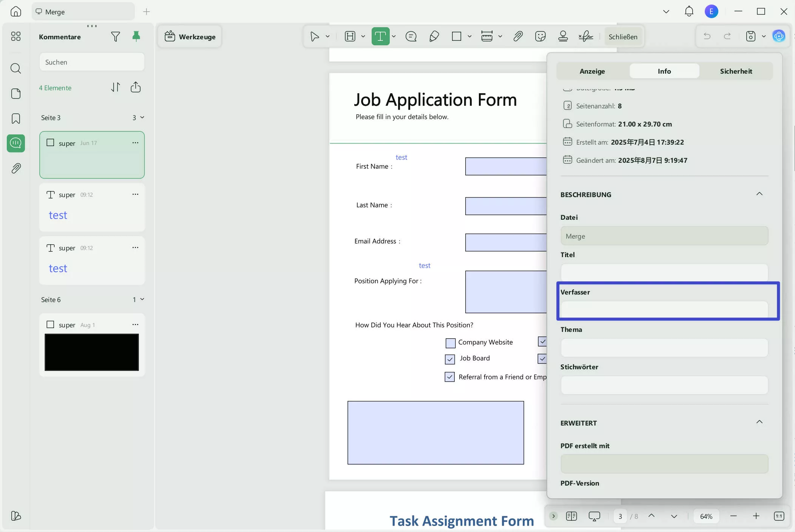Open the measure tool dropdown arrow
This screenshot has width=795, height=532.
(500, 37)
